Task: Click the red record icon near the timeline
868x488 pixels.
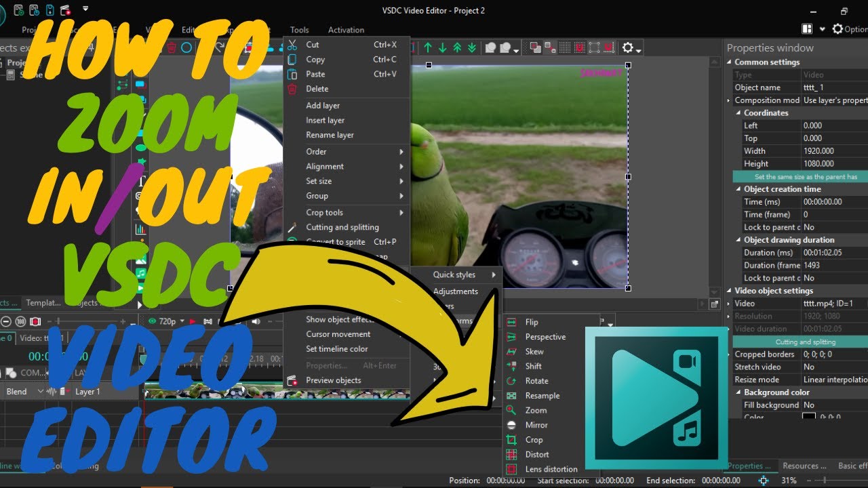Action: [x=35, y=321]
